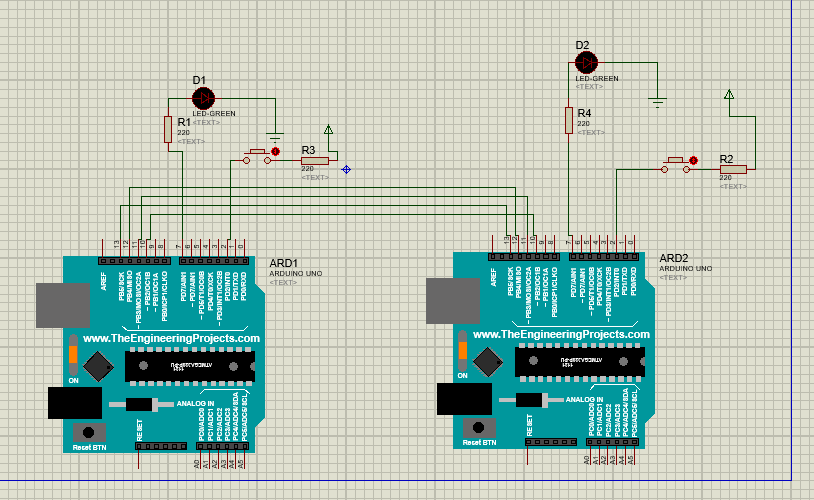Click the RESET pin label on ARD1
Viewport: 814px width, 500px height.
tap(139, 430)
